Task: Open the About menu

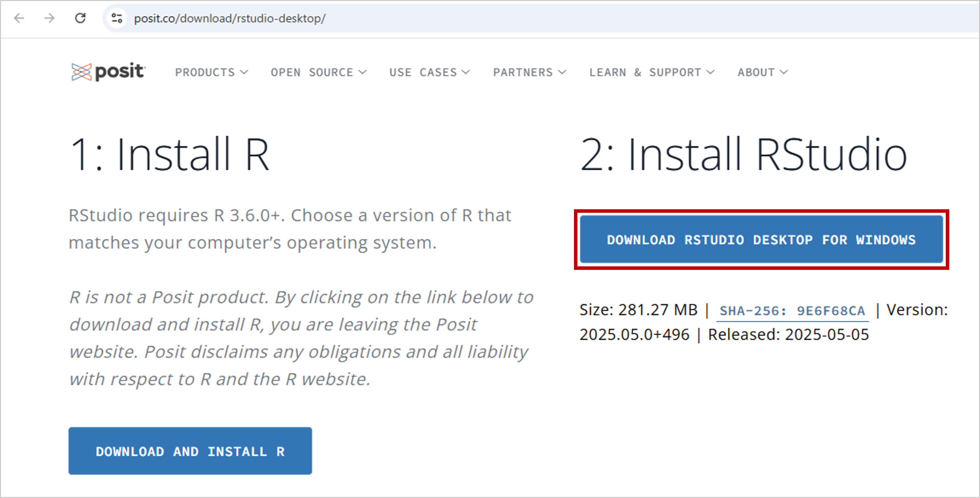Action: 762,72
